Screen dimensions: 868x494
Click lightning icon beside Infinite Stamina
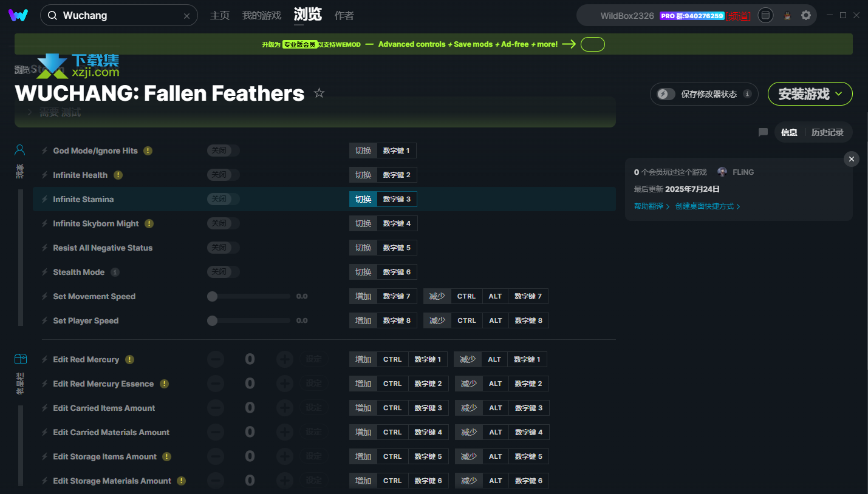pos(44,199)
